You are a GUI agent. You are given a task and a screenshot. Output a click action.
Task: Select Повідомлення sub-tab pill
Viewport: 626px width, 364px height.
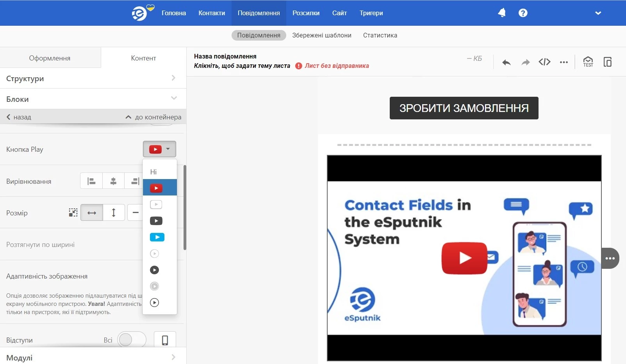point(259,35)
